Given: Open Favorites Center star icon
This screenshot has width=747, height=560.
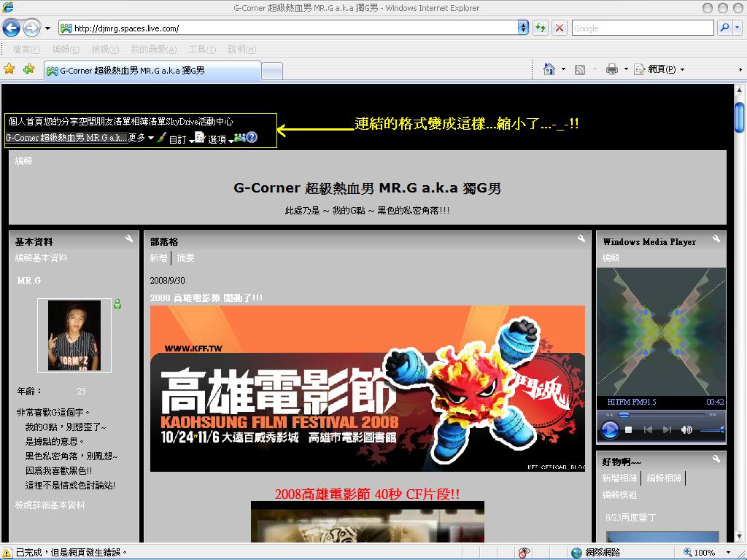Looking at the screenshot, I should (x=9, y=69).
